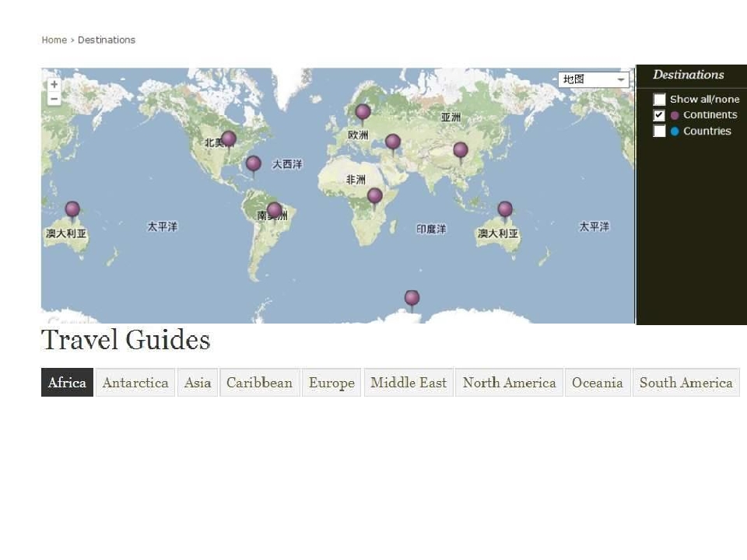Zoom in with the map plus button

coord(54,85)
